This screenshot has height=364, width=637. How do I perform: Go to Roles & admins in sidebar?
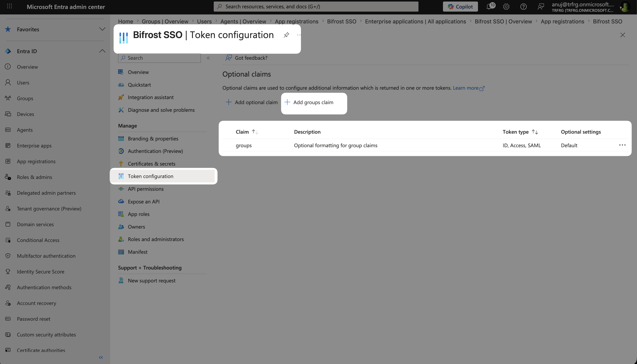34,177
